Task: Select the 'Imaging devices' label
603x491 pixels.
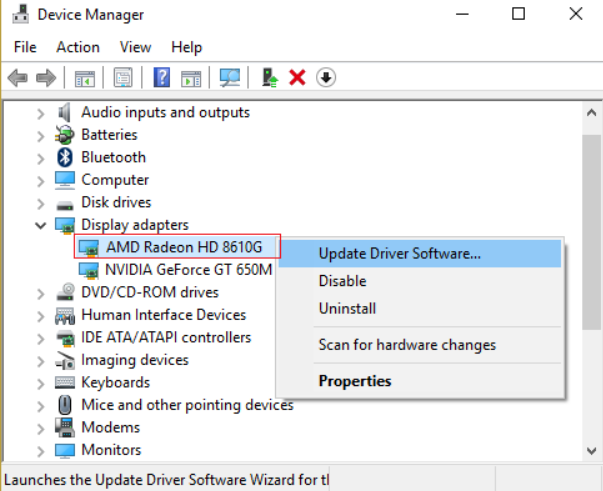Action: tap(135, 360)
